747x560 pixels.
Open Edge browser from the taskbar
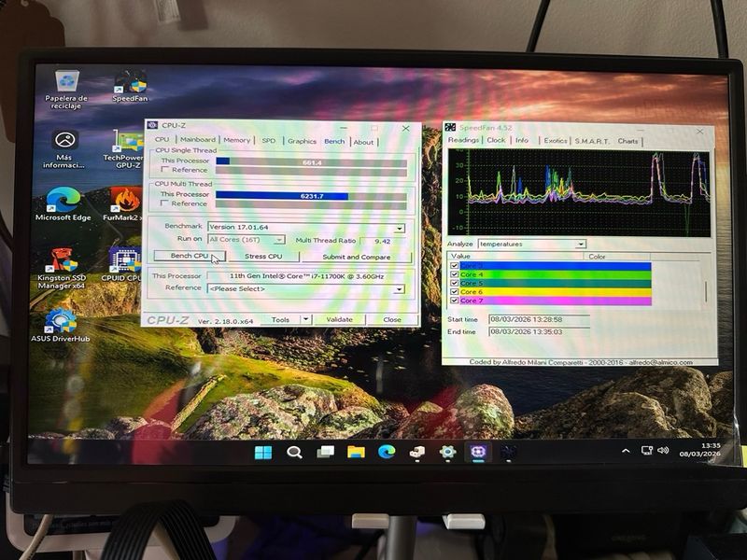[387, 452]
